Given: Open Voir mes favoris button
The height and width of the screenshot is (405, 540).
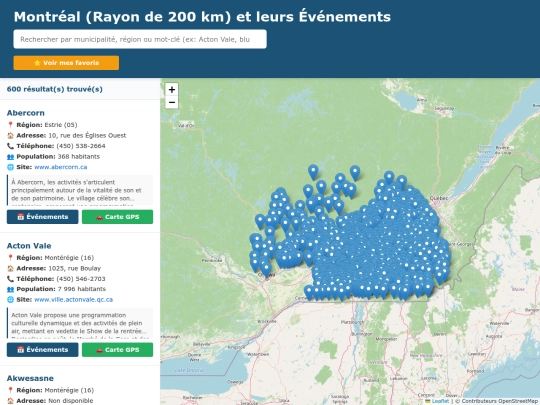Looking at the screenshot, I should [66, 63].
